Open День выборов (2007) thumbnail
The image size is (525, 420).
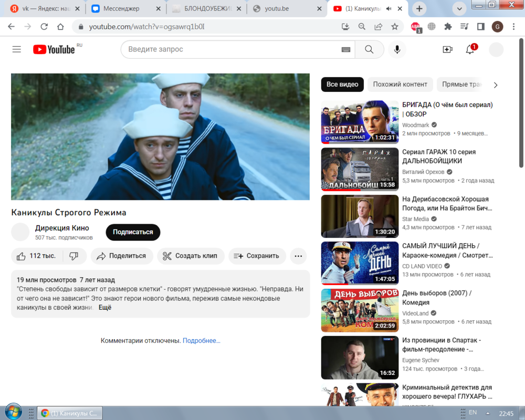[x=360, y=310]
